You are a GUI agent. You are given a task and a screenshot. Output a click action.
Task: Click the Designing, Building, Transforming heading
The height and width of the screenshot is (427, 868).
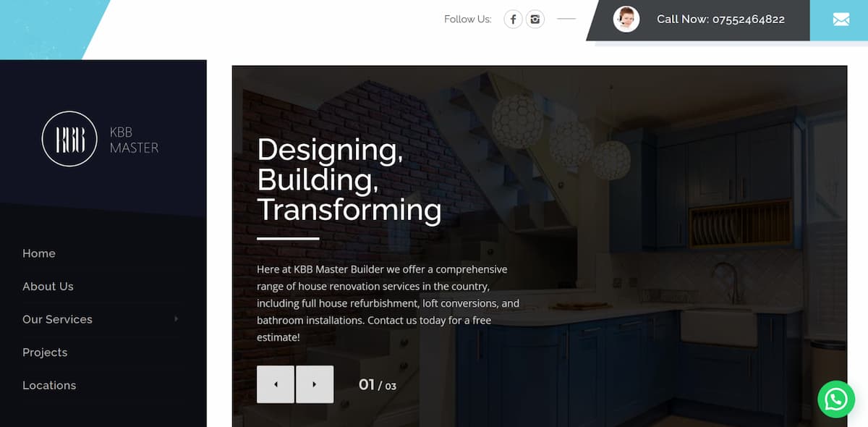coord(349,179)
